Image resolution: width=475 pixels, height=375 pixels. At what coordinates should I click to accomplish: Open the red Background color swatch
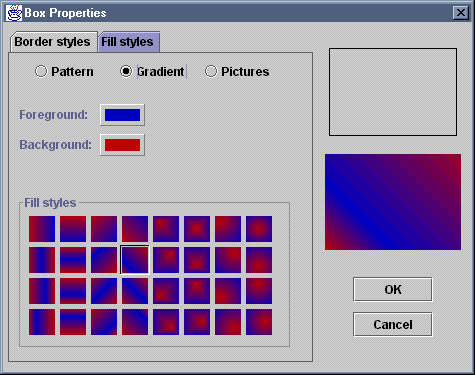tap(122, 145)
